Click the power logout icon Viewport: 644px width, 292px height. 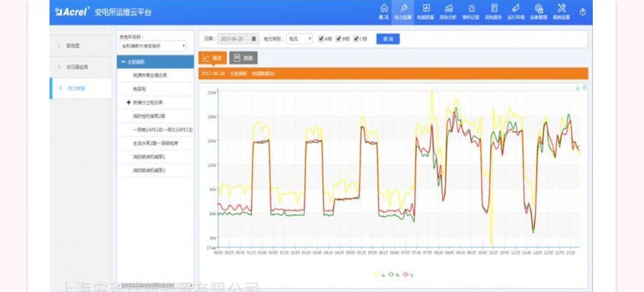[x=583, y=12]
